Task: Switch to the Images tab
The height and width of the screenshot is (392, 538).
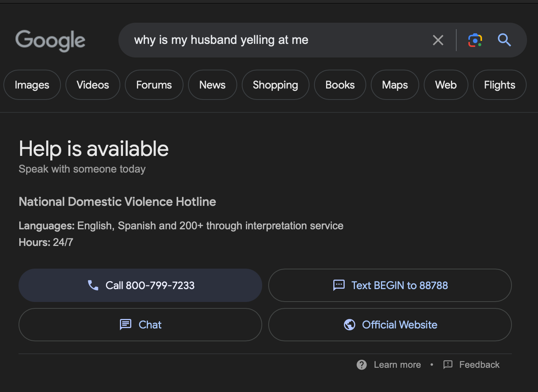Action: point(32,85)
